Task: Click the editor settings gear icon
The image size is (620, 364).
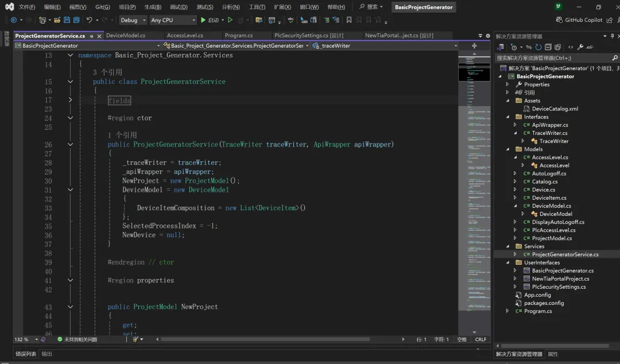Action: [487, 36]
